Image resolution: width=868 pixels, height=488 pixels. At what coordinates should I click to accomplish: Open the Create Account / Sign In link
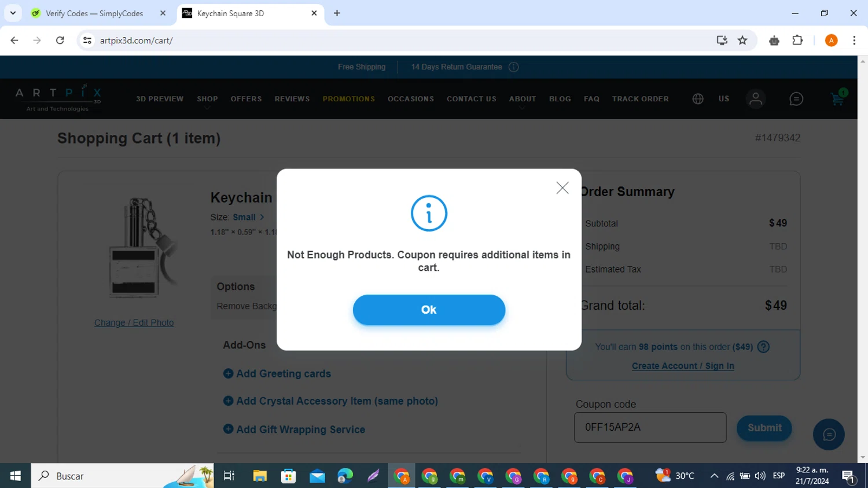(683, 366)
